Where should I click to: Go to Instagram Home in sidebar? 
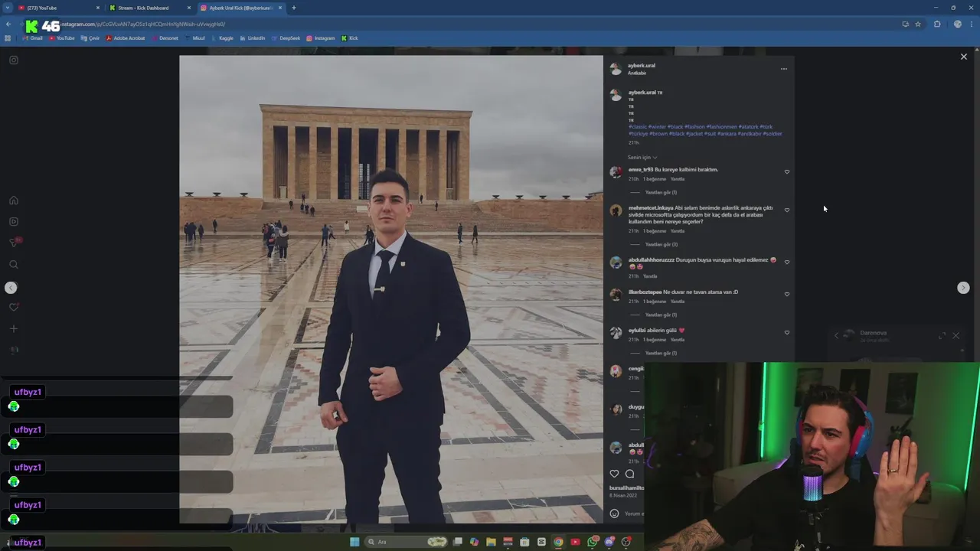click(13, 201)
